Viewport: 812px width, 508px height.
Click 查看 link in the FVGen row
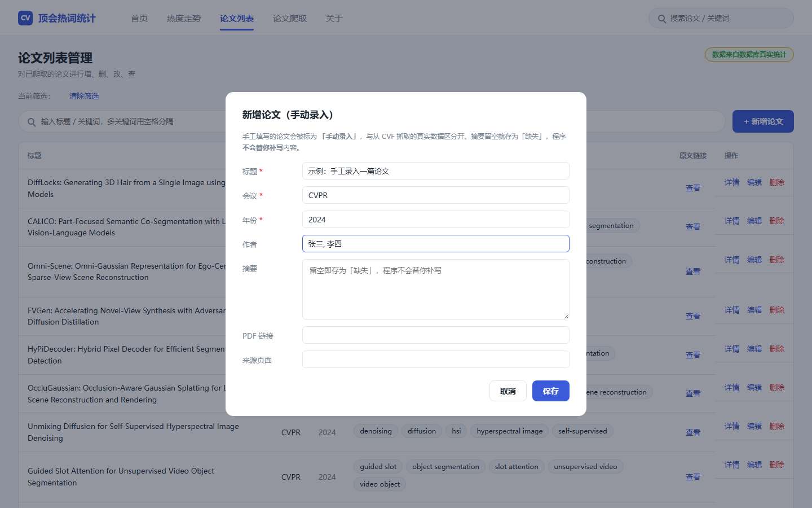(693, 316)
